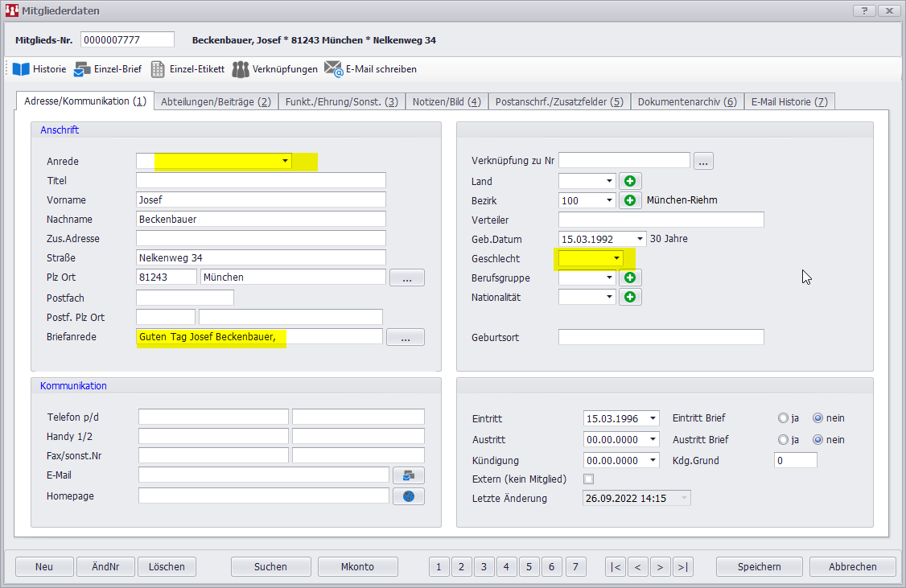Tick the Extern (kein Mitglied) checkbox

[x=588, y=479]
